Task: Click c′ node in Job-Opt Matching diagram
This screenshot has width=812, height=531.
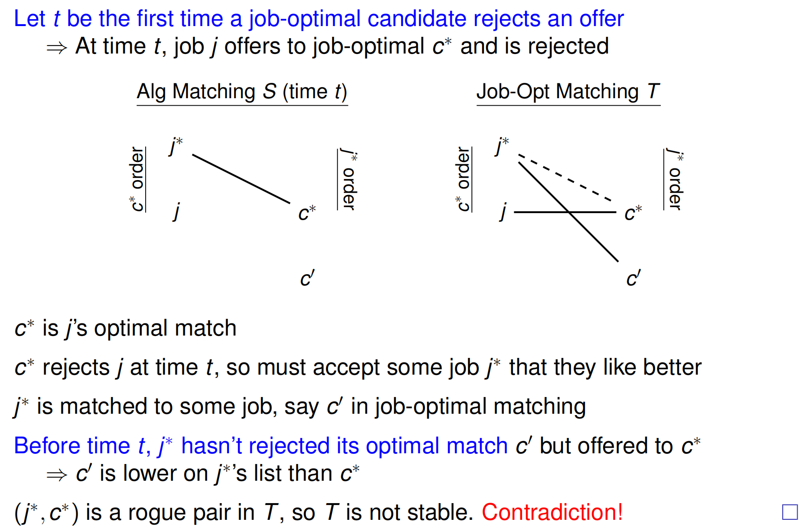Action: [633, 278]
